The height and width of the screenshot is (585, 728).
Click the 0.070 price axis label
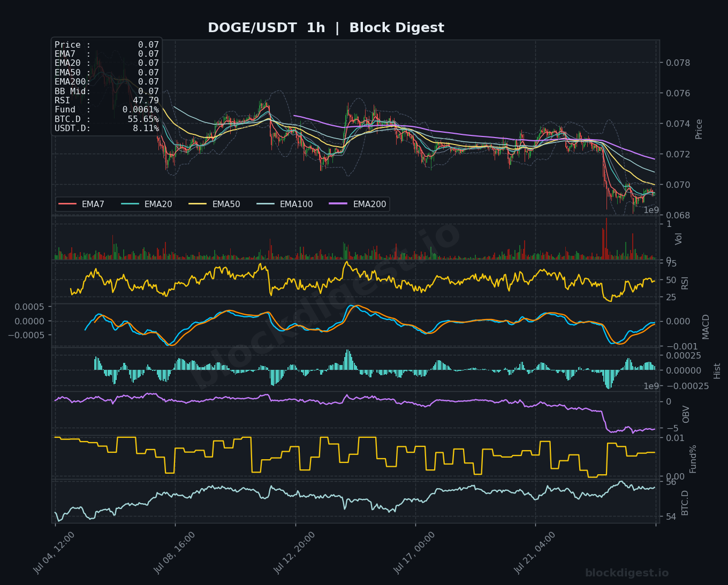[x=678, y=185]
